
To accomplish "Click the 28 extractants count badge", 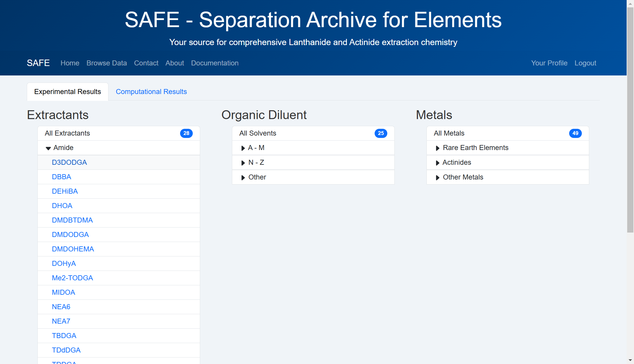I will [x=186, y=133].
